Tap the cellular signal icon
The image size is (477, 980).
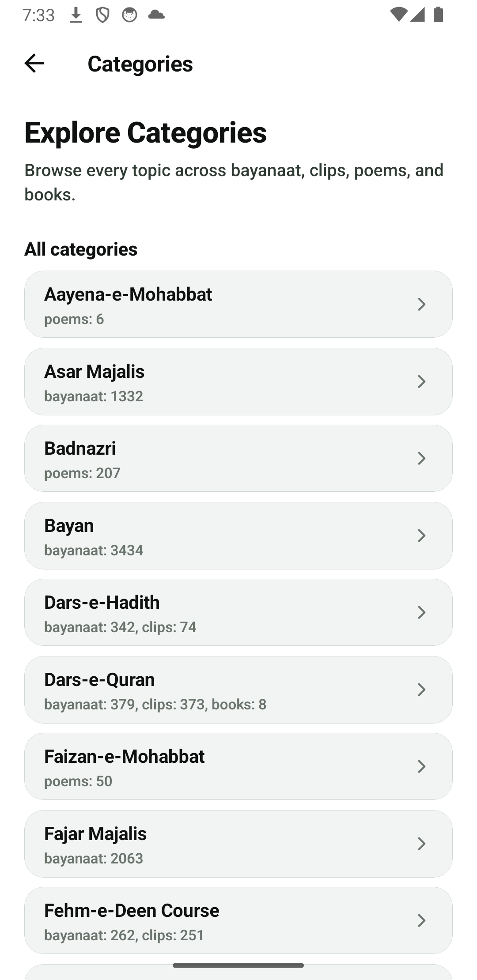point(417,15)
